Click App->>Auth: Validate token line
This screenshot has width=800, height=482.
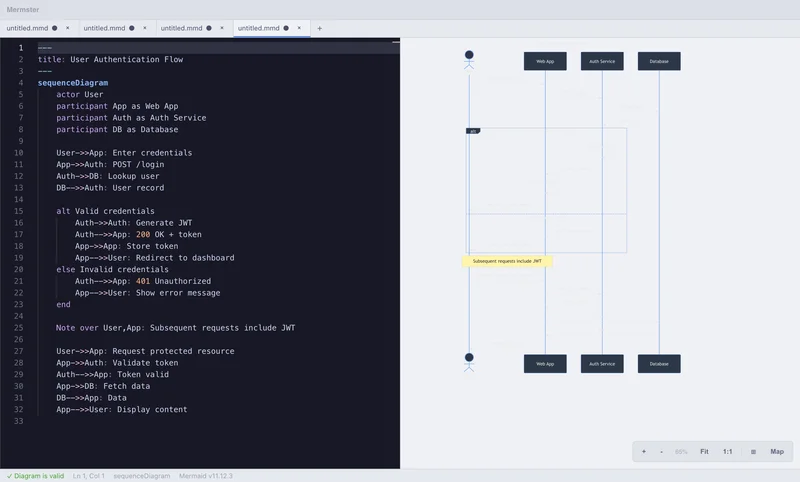[x=117, y=363]
